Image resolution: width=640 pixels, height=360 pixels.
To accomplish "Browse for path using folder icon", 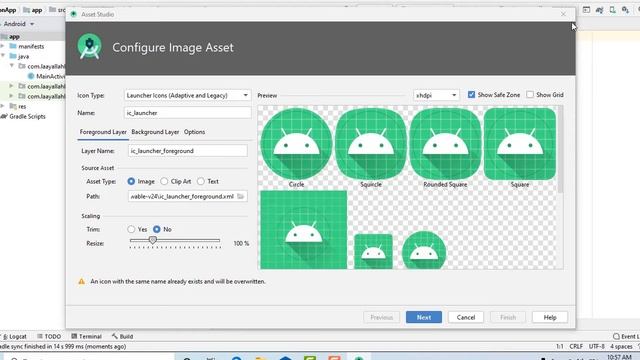I will click(241, 196).
